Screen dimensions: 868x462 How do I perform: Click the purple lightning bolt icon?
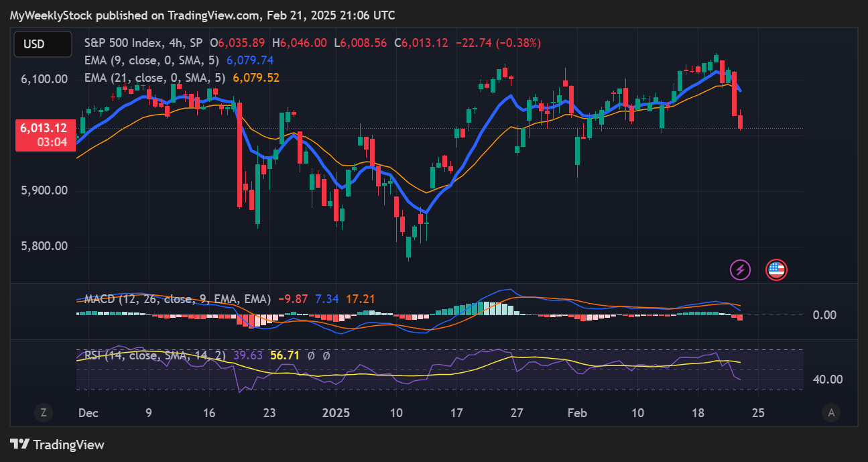(740, 270)
